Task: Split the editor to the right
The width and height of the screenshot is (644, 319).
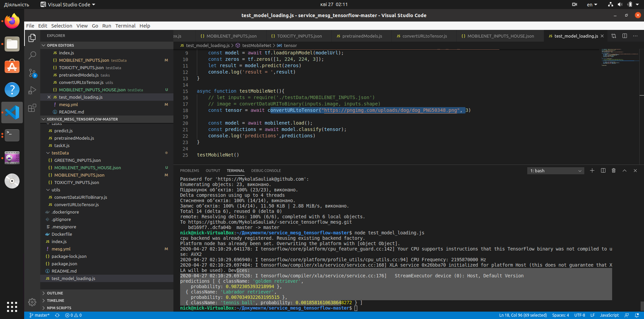Action: pos(625,36)
